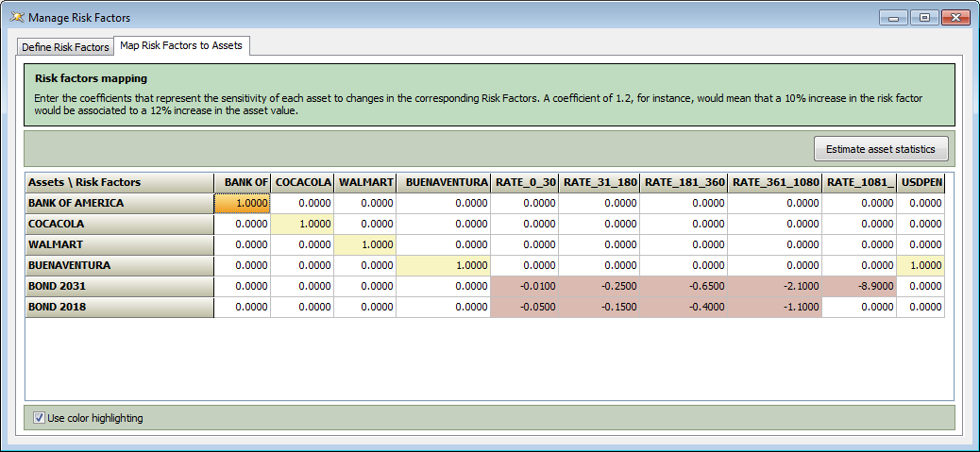Edit BUENAVENTURA row's USDPEN 1.0000 cell

tap(921, 265)
